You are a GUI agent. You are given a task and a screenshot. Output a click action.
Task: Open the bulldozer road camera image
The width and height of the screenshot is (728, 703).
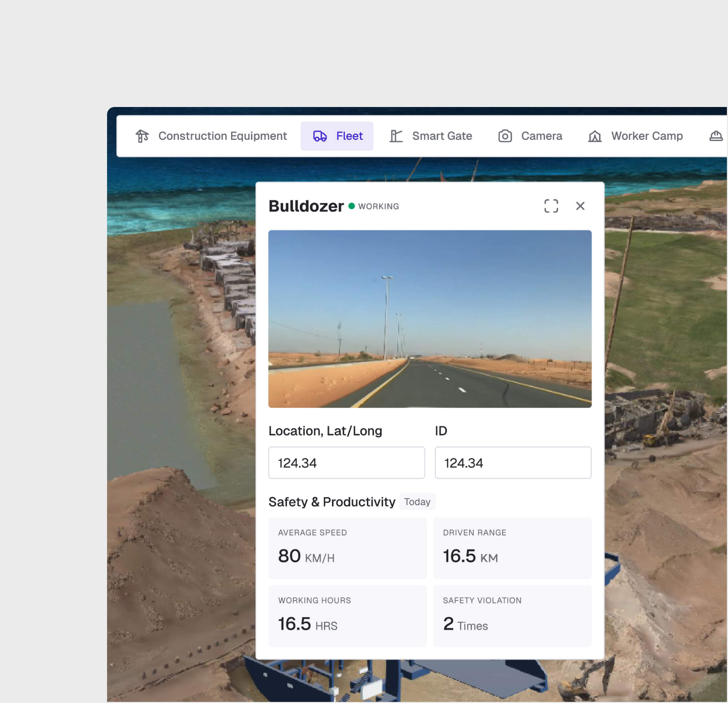tap(430, 319)
